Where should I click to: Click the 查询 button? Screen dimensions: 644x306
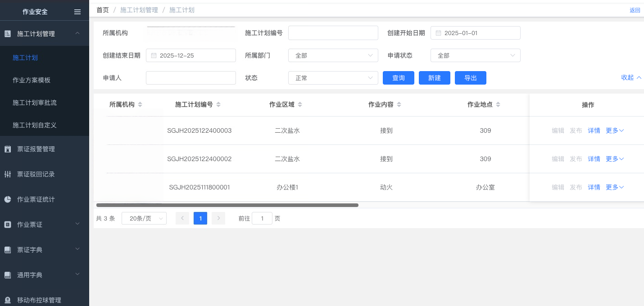coord(399,78)
